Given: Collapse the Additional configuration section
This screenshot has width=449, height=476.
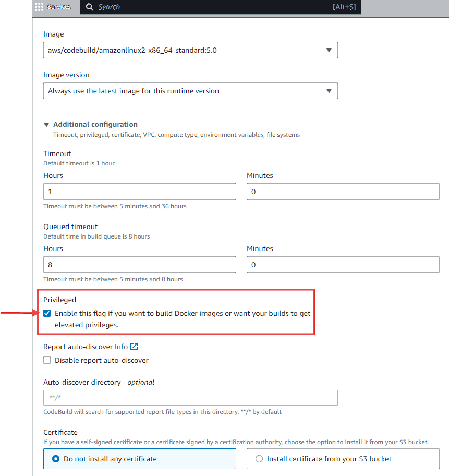Looking at the screenshot, I should [46, 124].
